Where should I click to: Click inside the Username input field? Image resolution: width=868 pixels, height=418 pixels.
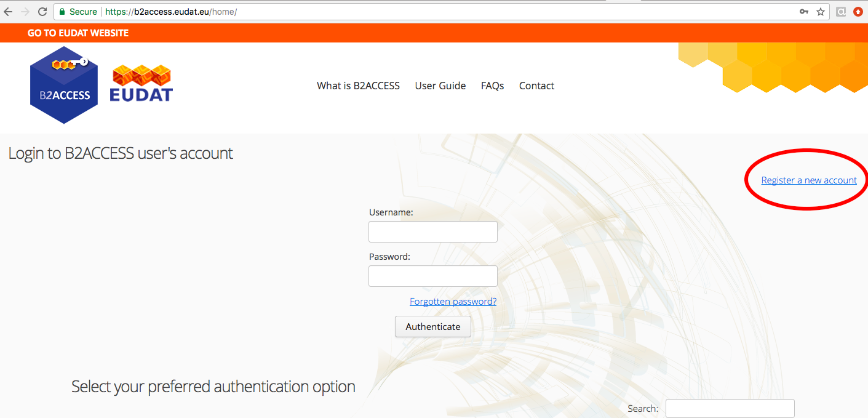(x=432, y=231)
